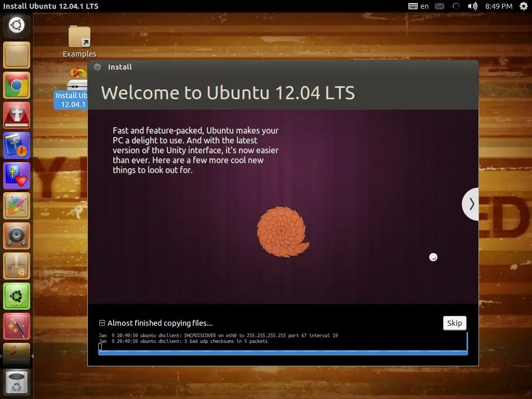Screen dimensions: 532x399
Task: Open the red Bible book launcher app
Action: [x=16, y=116]
